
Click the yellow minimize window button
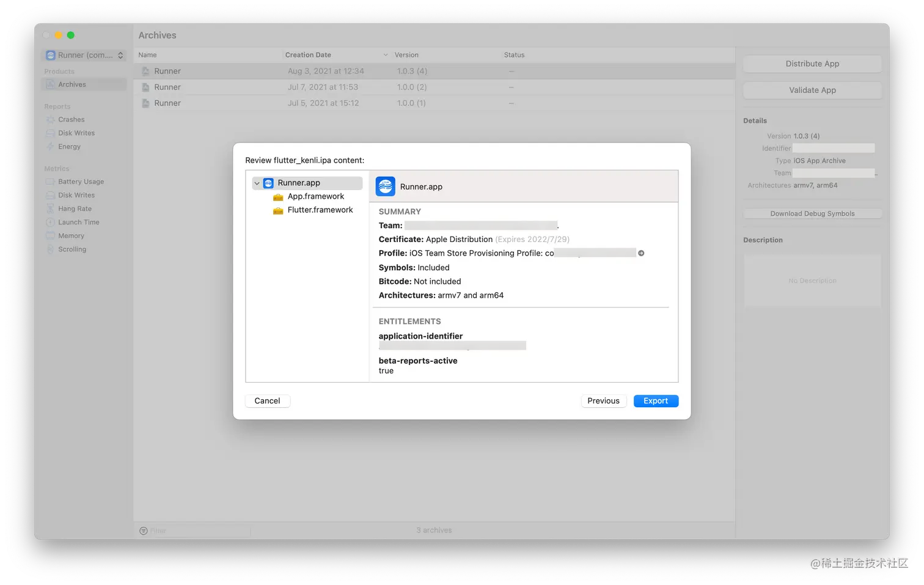tap(59, 35)
